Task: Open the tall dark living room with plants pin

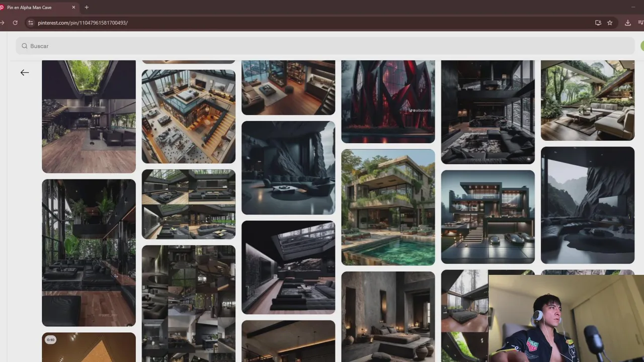Action: click(89, 253)
